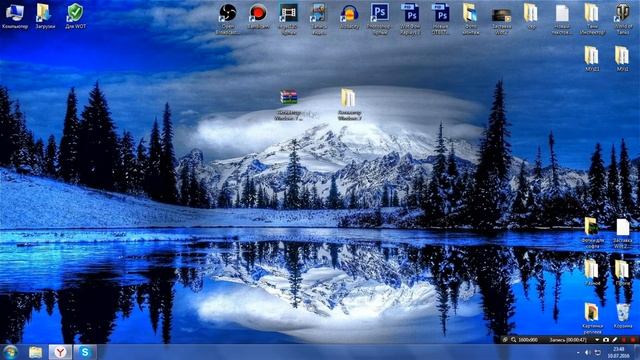The image size is (640, 360).
Task: Open the Корзина recycle bin
Action: coord(622,316)
